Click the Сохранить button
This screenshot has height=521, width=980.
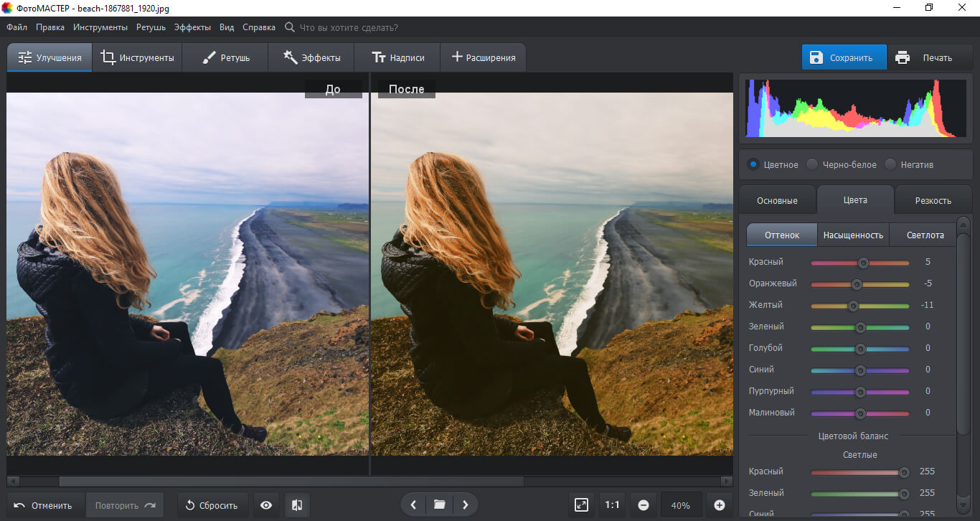[844, 58]
